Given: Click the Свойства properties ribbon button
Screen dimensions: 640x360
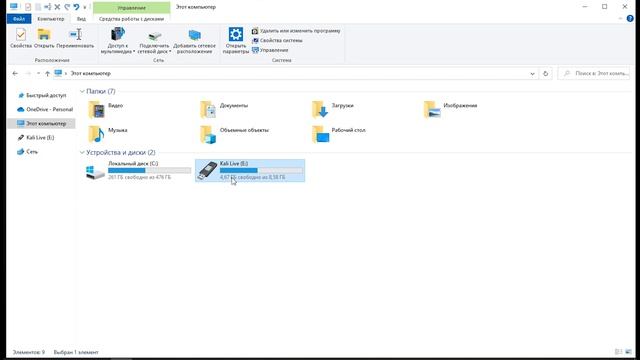Looking at the screenshot, I should [21, 39].
